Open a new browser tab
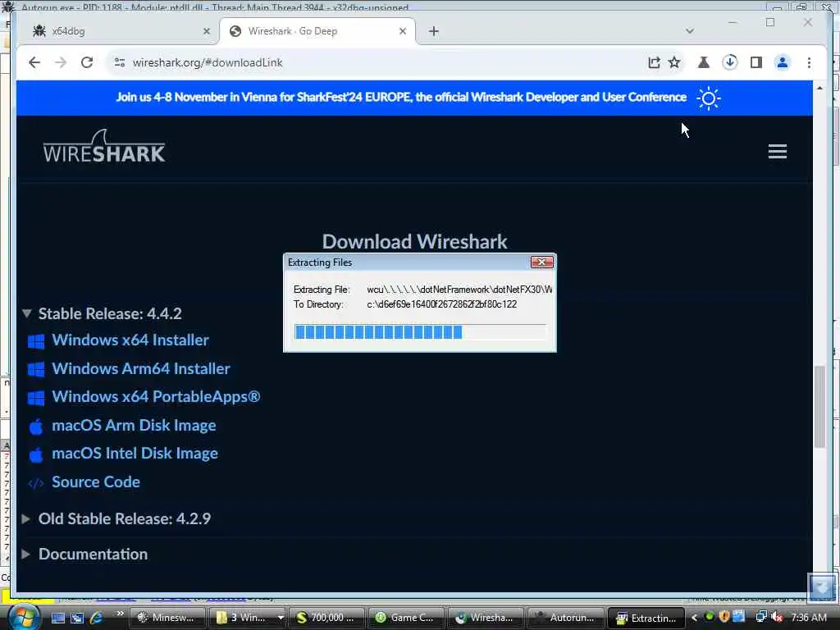The height and width of the screenshot is (630, 840). 434,31
